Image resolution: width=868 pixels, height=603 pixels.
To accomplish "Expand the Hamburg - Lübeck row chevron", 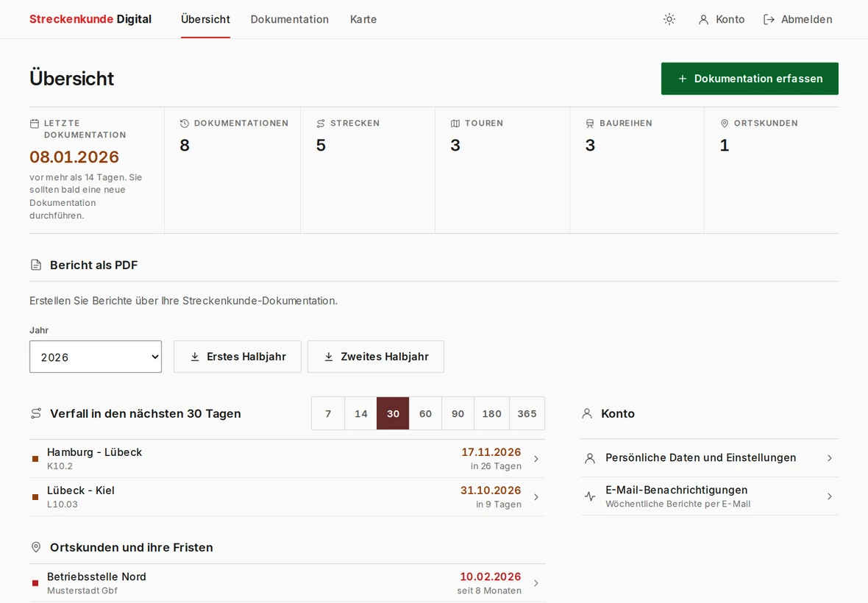I will pos(536,459).
